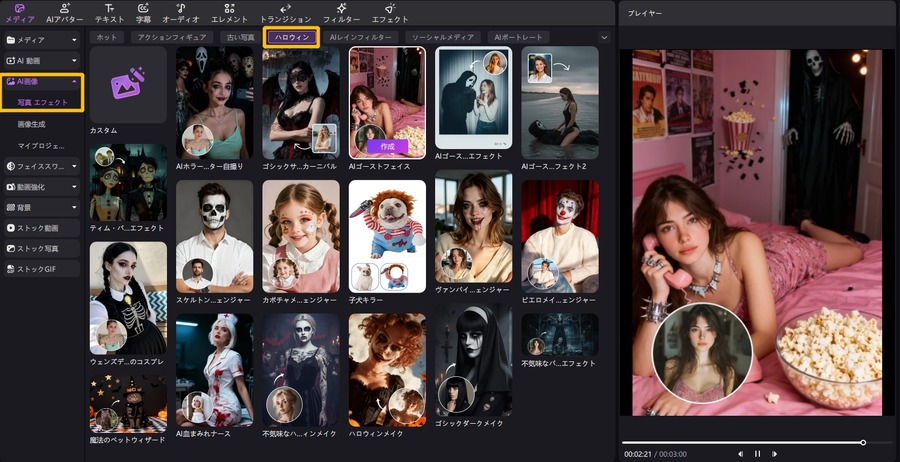Open the トランジション arrows icon
Screen dimensions: 900x462
pos(285,8)
